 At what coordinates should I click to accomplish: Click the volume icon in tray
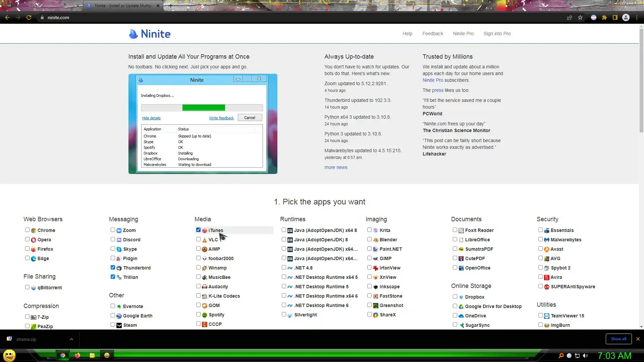pos(585,356)
